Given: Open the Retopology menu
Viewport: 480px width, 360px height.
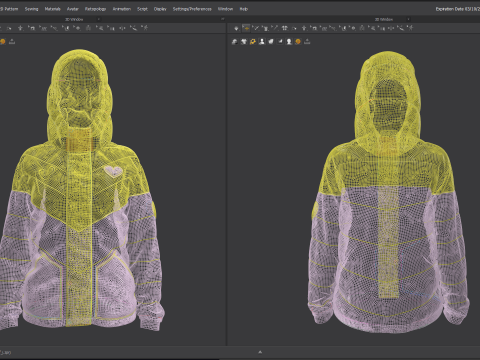Looking at the screenshot, I should pyautogui.click(x=95, y=9).
